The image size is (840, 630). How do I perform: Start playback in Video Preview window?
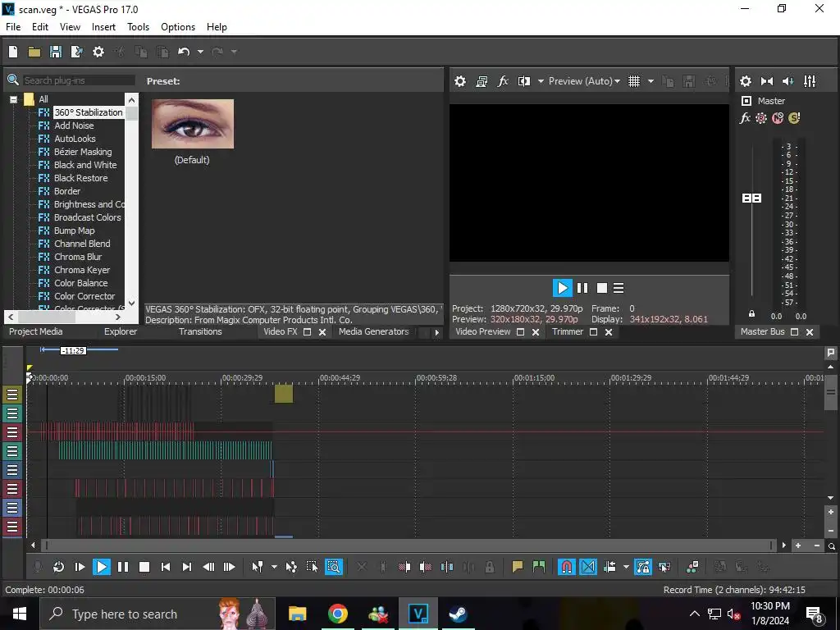pos(562,288)
